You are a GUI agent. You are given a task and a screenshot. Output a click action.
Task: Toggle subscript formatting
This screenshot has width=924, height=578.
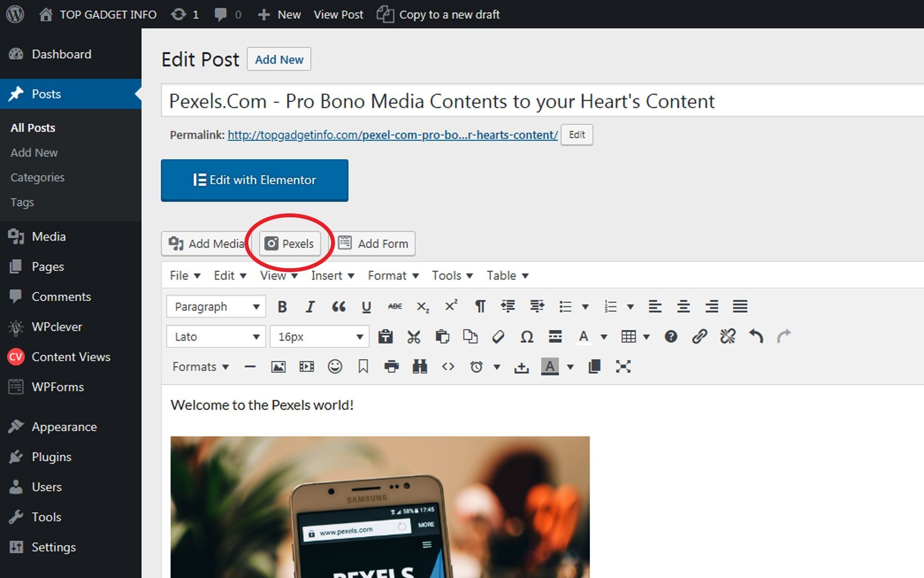click(423, 306)
